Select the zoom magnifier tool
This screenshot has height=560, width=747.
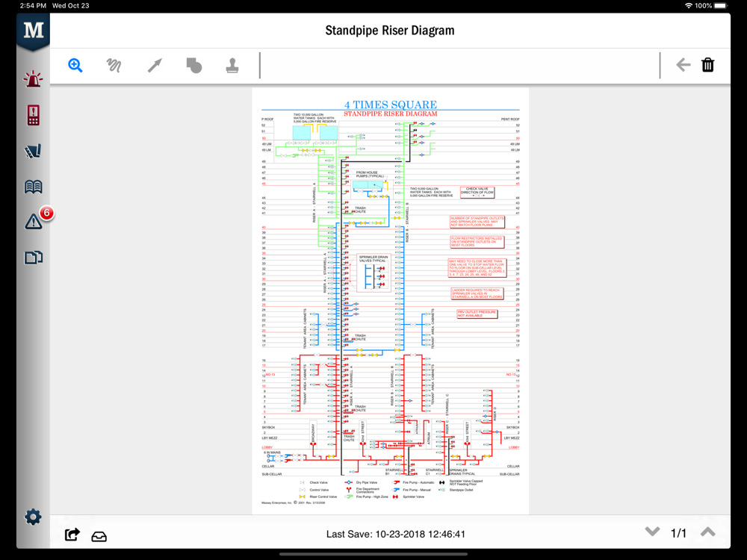pyautogui.click(x=75, y=65)
